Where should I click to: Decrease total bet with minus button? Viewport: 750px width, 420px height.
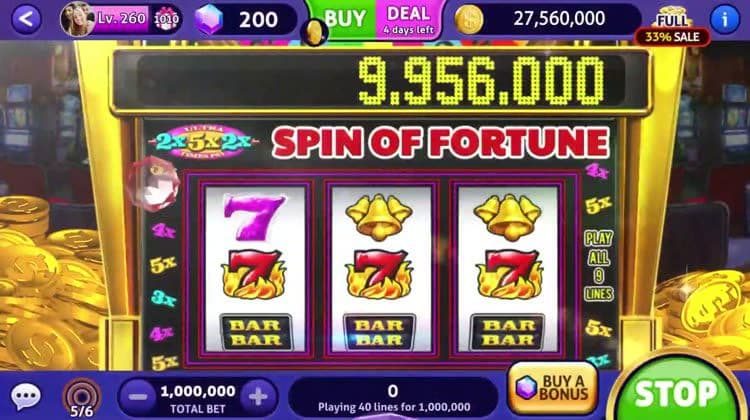138,397
